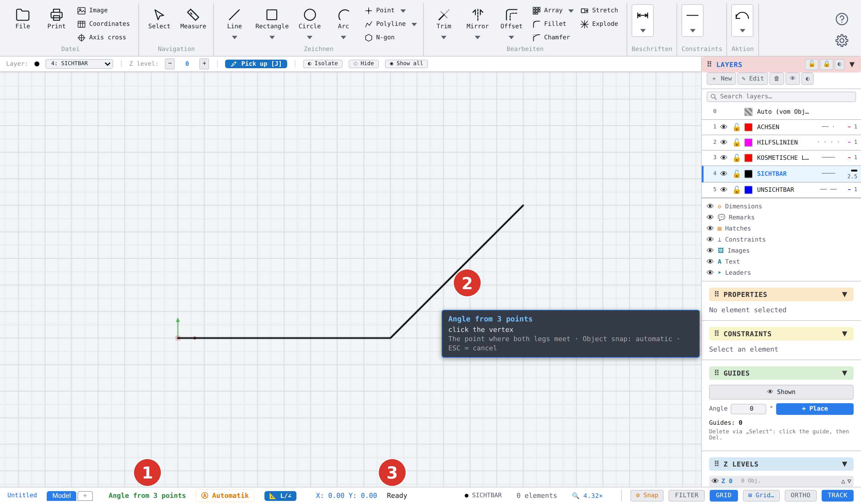Activate the Select tool
The height and width of the screenshot is (504, 861).
[x=159, y=19]
